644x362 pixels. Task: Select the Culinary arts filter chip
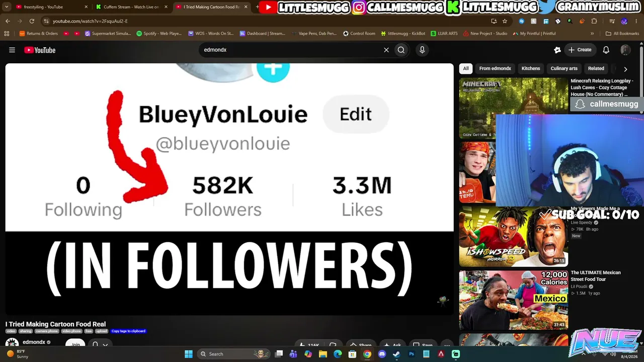[x=564, y=68]
